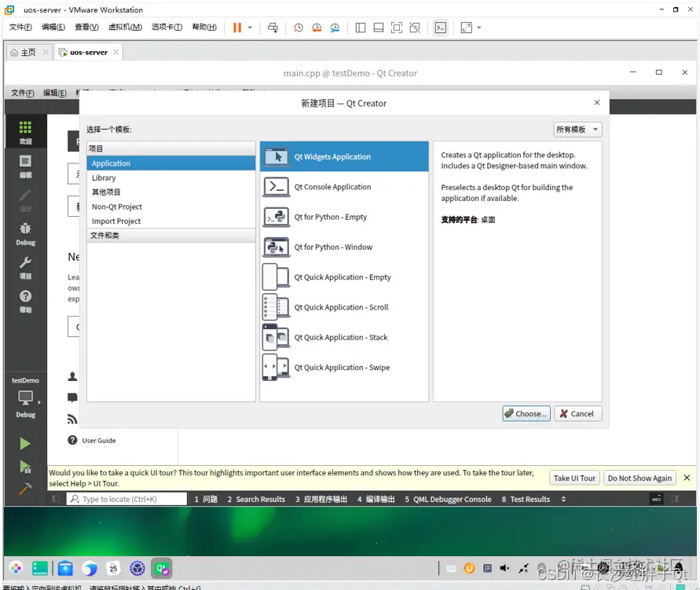The image size is (700, 590).
Task: Switch to the 主页 tab
Action: (28, 53)
